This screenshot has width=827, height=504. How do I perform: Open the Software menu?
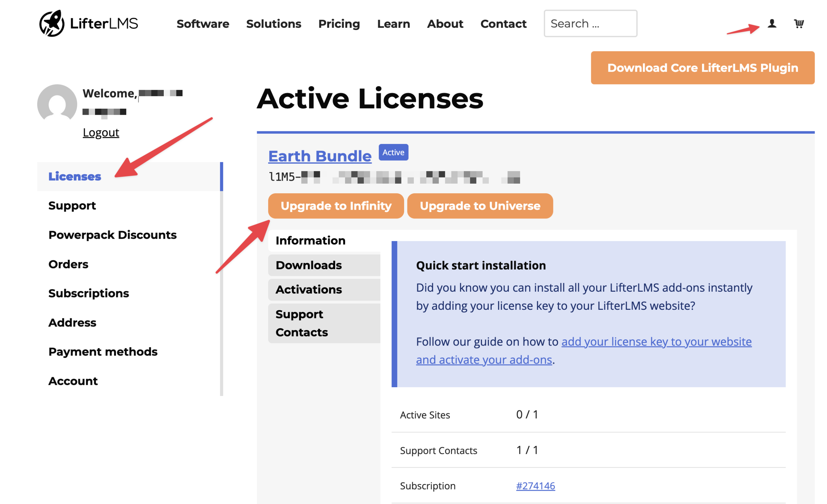(203, 24)
